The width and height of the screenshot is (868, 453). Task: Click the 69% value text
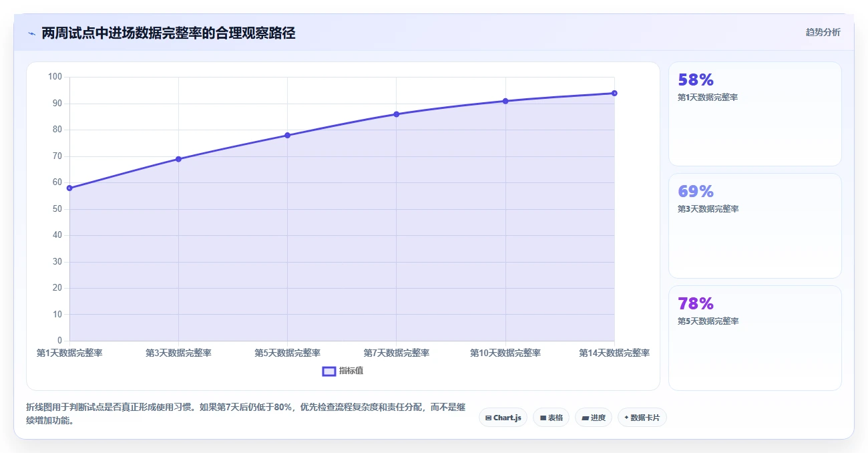pyautogui.click(x=696, y=192)
